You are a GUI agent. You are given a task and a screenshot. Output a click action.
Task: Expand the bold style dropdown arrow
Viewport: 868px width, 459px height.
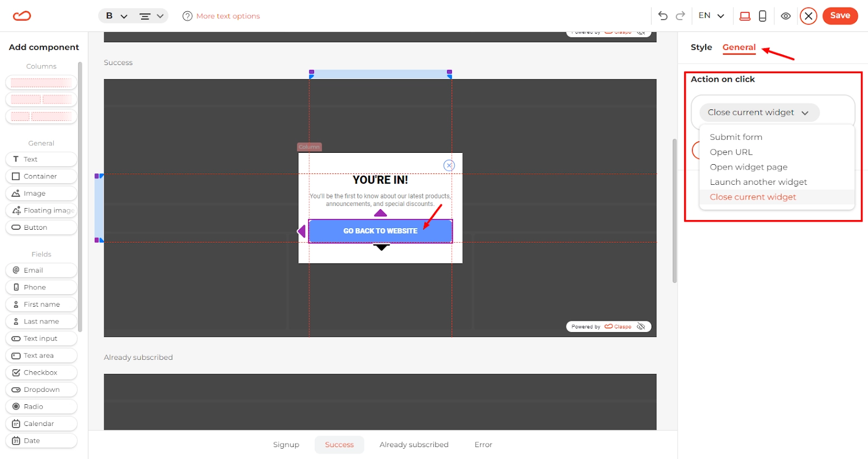124,16
